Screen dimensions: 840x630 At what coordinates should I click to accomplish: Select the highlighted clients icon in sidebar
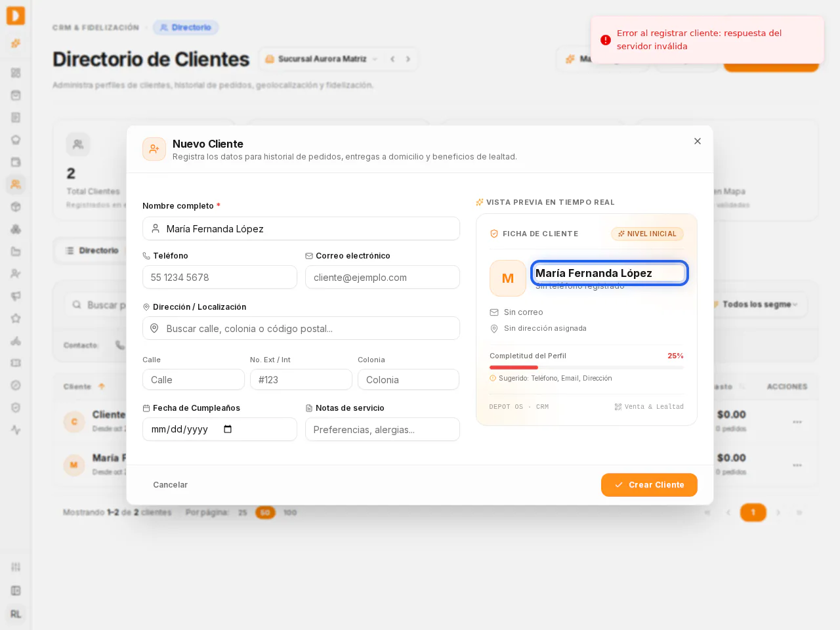point(16,184)
